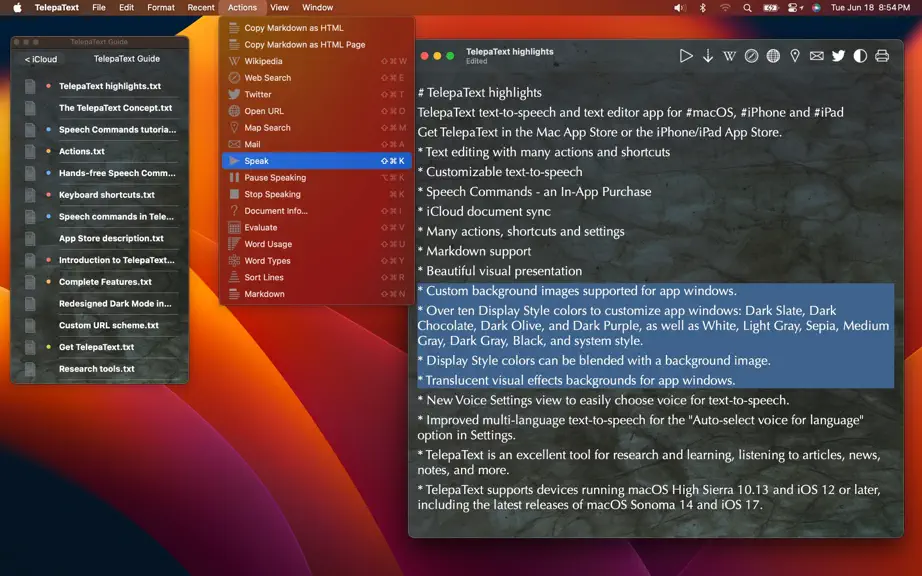This screenshot has width=922, height=576.
Task: Click the compass Web Search toolbar icon
Action: click(751, 56)
